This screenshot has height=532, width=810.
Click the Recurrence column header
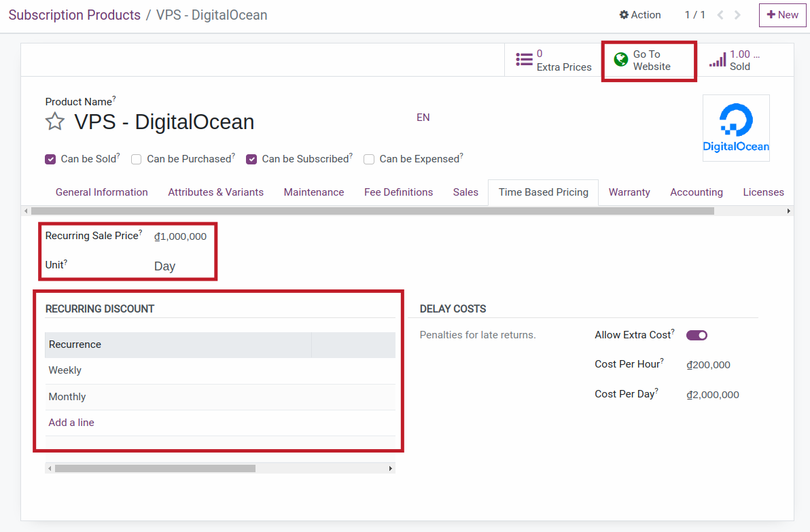(x=178, y=344)
